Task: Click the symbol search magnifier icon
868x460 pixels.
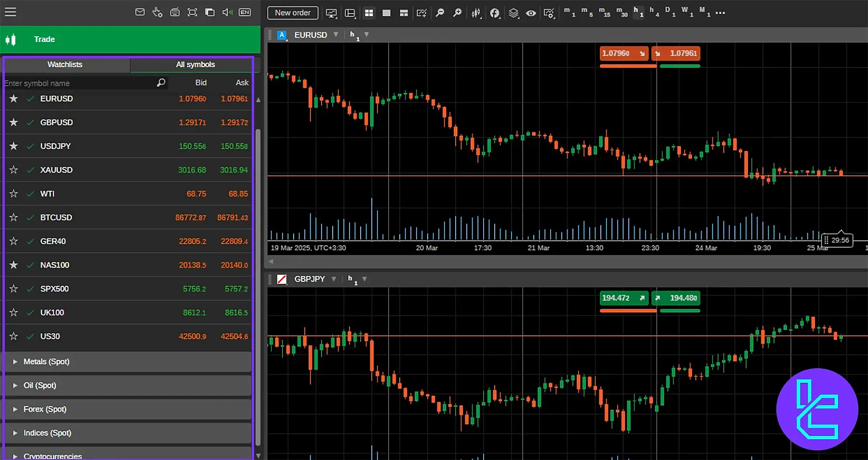Action: click(x=161, y=83)
